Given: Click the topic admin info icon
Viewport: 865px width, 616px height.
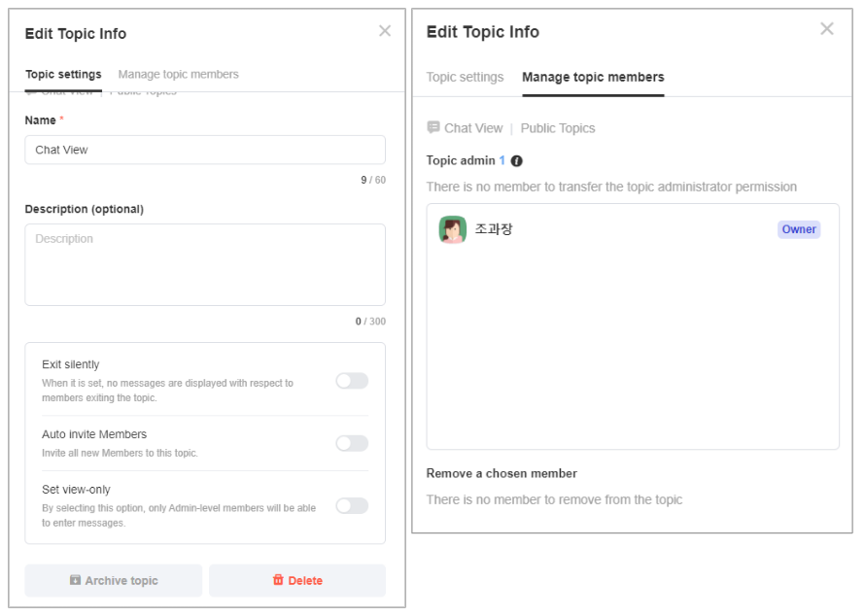Looking at the screenshot, I should coord(517,160).
